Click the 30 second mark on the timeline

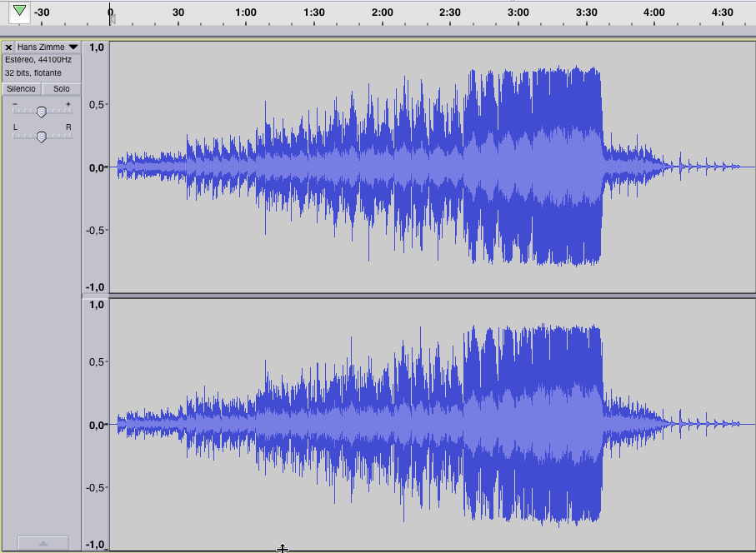click(x=178, y=12)
